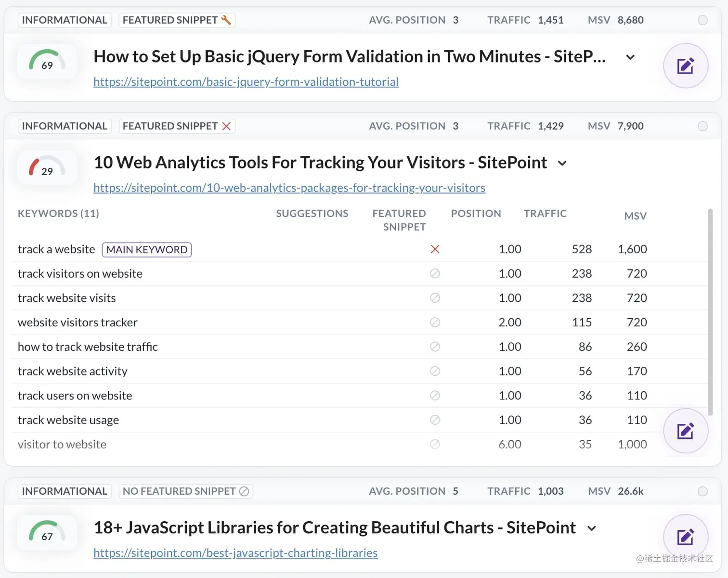
Task: Select the circle on the jQuery article card
Action: (702, 20)
